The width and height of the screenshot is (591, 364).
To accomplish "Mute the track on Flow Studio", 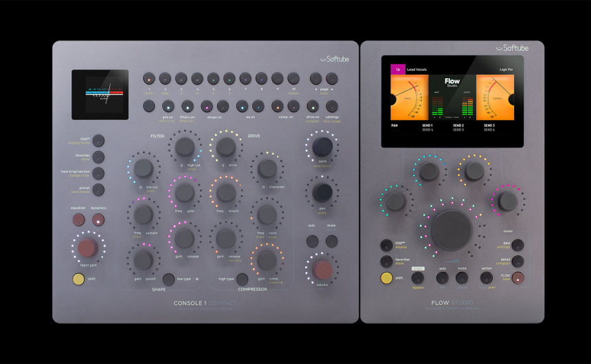I will pos(462,277).
